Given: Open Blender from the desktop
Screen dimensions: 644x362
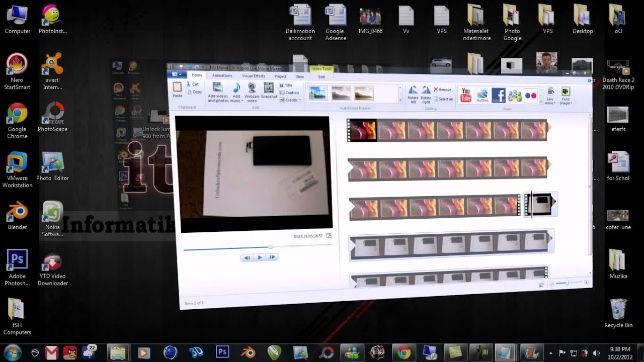Looking at the screenshot, I should pyautogui.click(x=17, y=215).
